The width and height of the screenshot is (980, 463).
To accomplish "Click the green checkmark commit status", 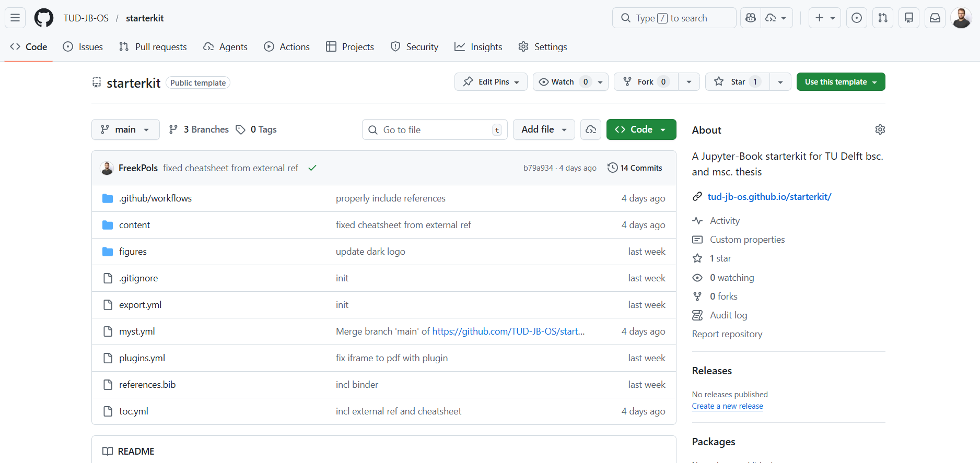I will tap(312, 168).
